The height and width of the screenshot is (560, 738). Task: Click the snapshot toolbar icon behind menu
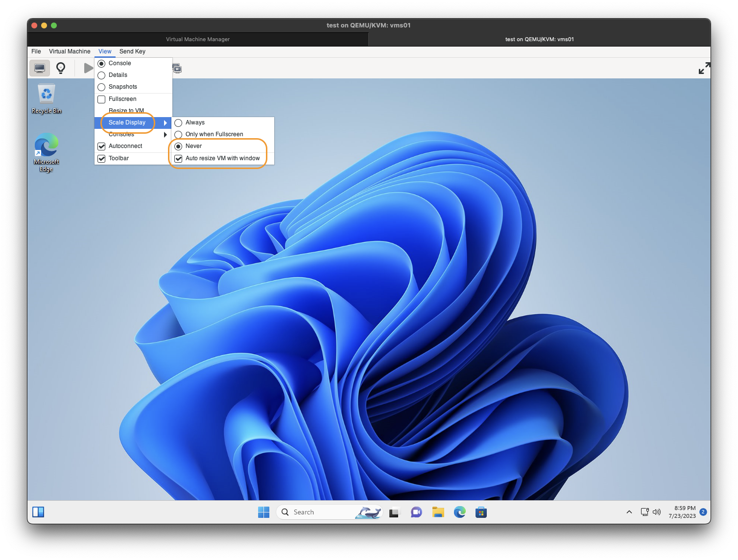177,69
